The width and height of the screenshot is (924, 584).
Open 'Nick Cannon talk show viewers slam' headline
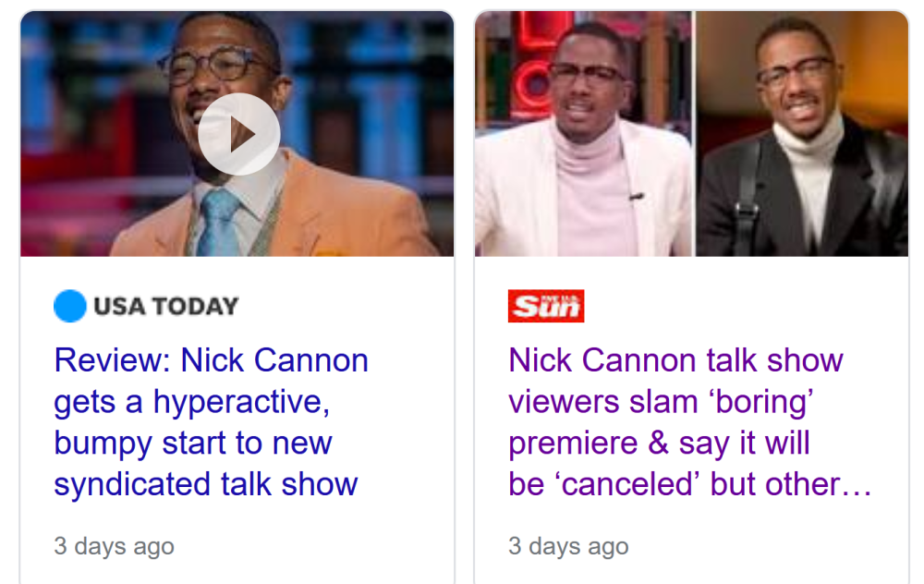689,422
